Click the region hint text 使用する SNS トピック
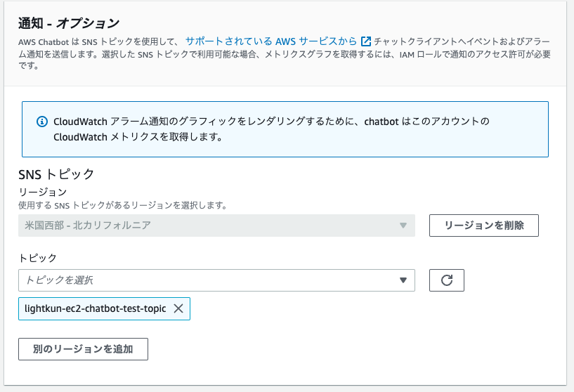The height and width of the screenshot is (392, 574). coord(123,205)
